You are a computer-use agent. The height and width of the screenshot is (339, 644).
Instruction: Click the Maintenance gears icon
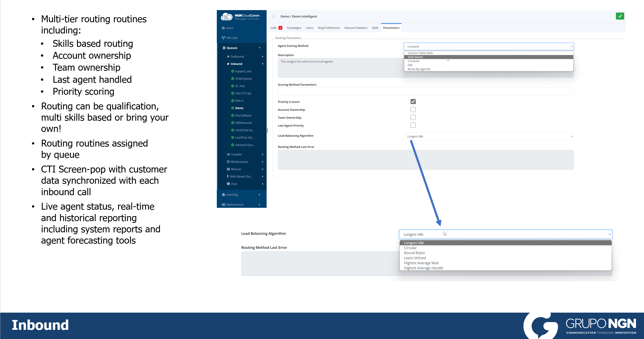click(223, 205)
